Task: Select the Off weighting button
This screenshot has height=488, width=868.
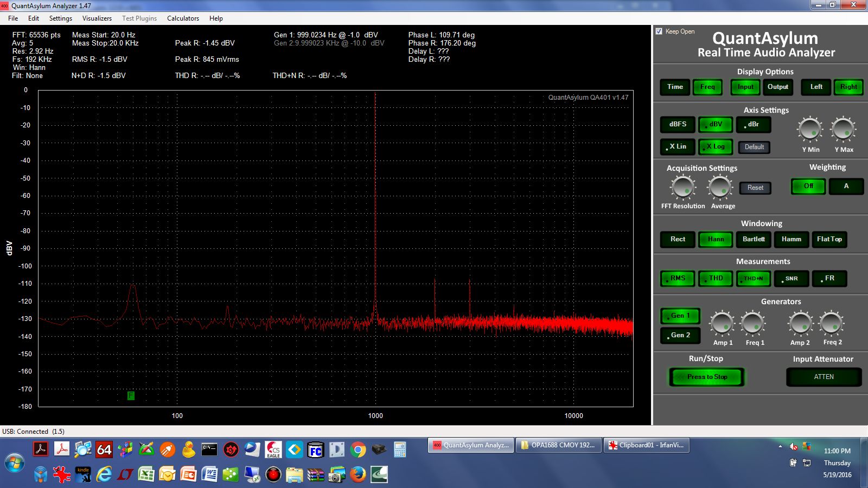Action: (808, 186)
